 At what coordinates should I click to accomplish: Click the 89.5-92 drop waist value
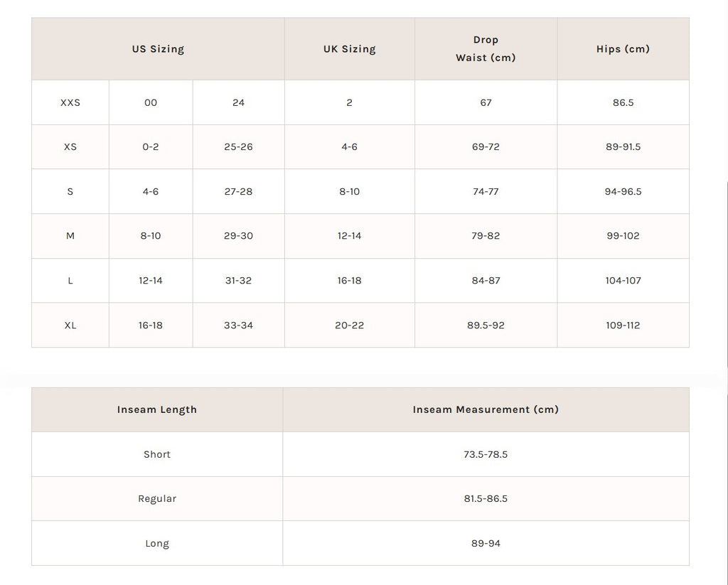point(486,326)
